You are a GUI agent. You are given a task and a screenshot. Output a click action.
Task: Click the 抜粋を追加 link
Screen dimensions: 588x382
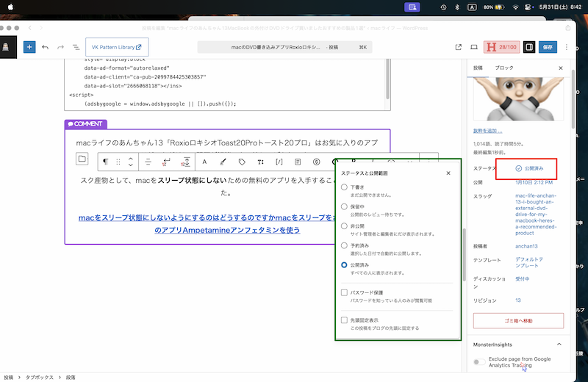[487, 131]
